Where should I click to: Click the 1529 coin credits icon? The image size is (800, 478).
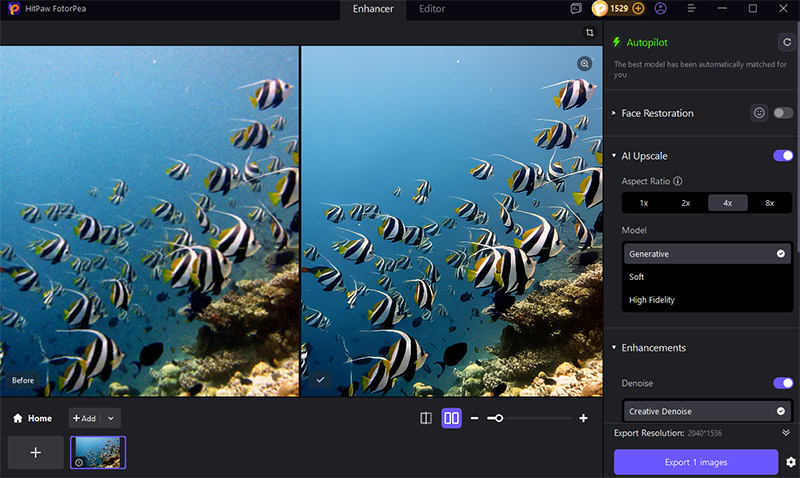(x=600, y=9)
